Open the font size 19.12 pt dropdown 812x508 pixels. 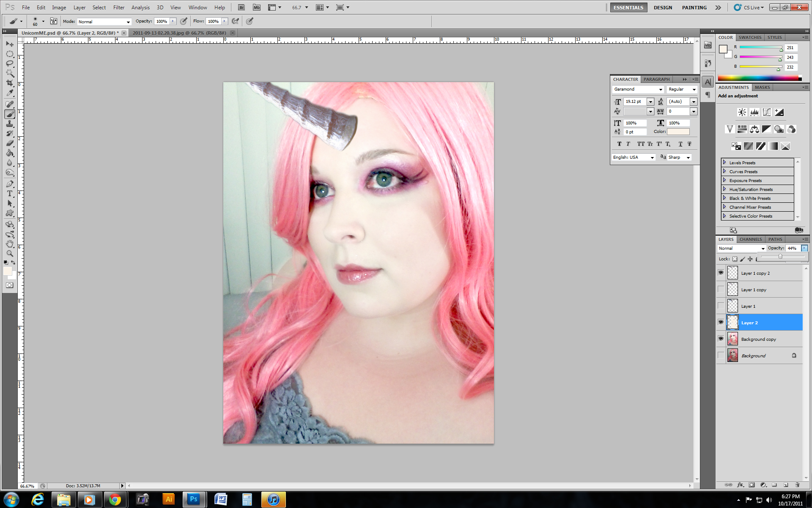click(650, 102)
